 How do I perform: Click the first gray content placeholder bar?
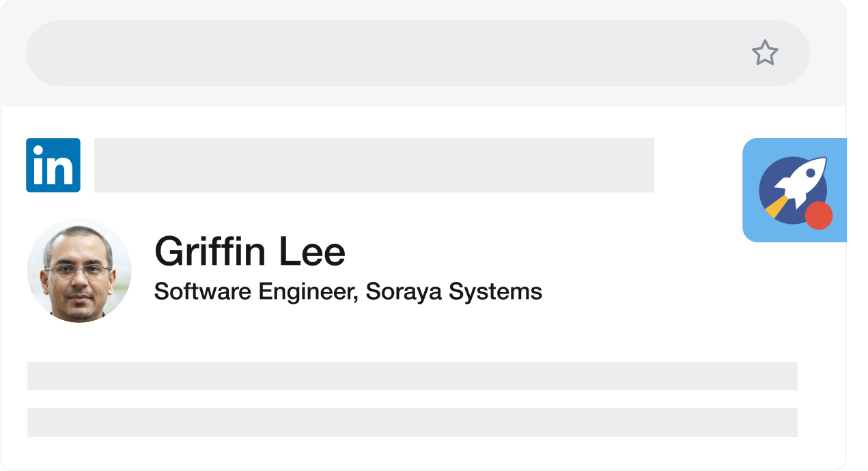point(412,376)
